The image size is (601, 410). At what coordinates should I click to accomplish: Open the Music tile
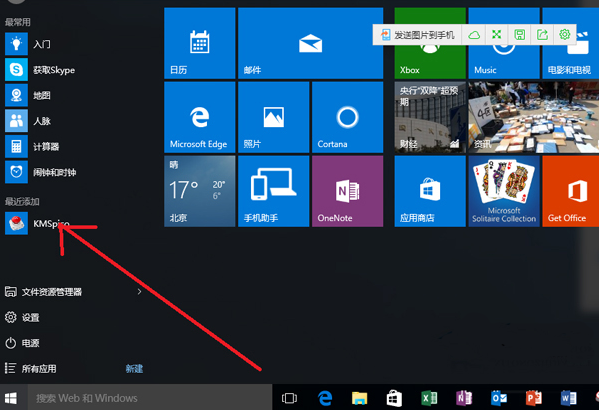504,63
